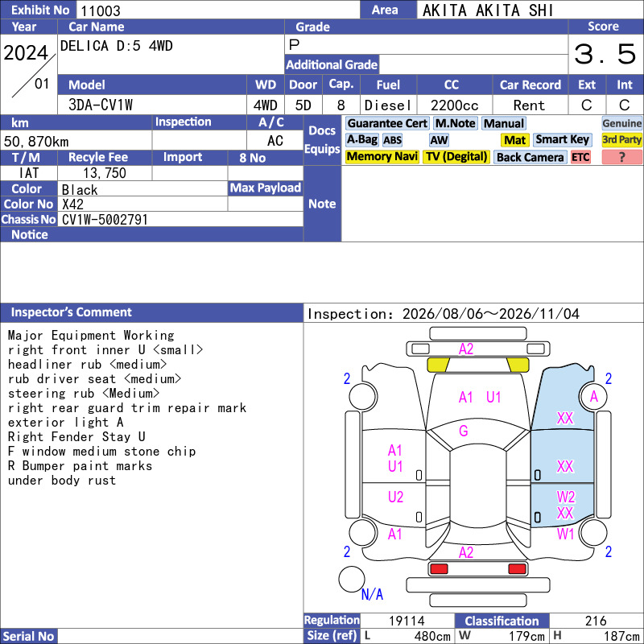Click the red ETC badge
The width and height of the screenshot is (644, 644).
pos(580,157)
